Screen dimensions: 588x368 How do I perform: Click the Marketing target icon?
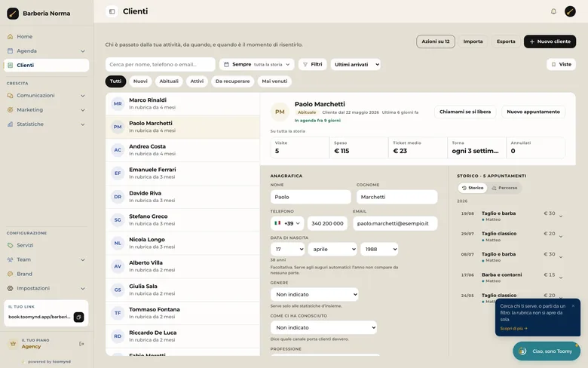click(10, 110)
